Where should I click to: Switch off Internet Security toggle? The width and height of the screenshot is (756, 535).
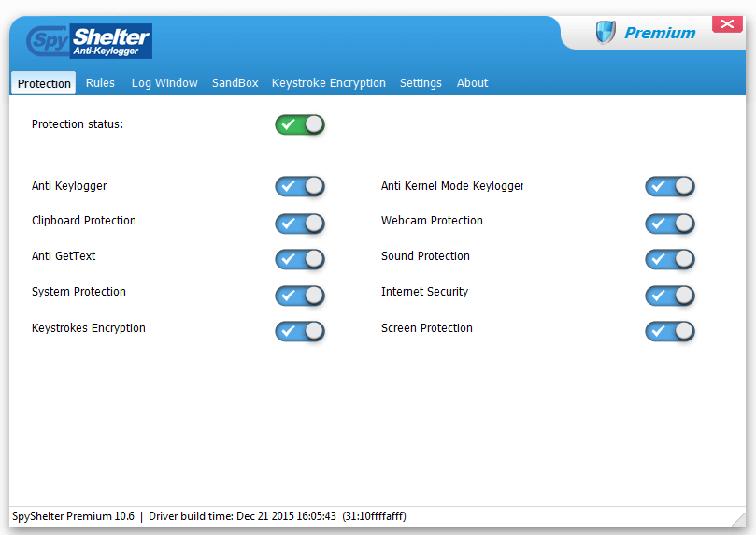669,296
